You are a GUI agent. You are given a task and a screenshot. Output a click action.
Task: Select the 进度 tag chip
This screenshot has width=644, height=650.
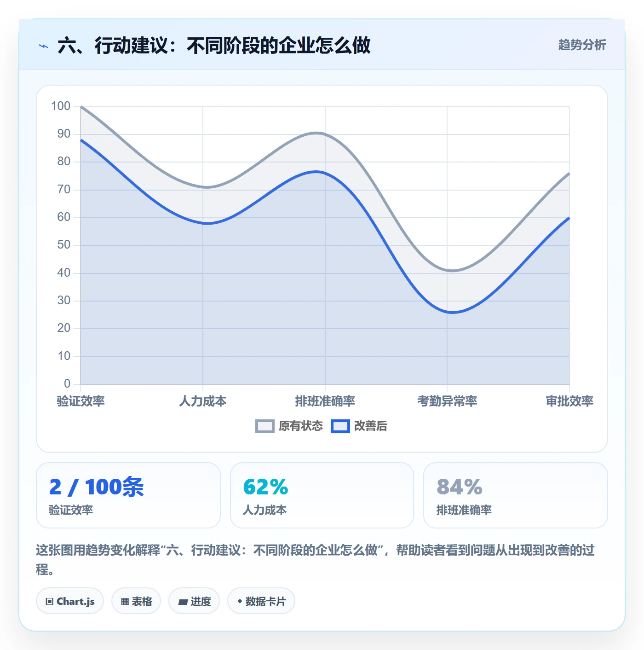point(194,601)
